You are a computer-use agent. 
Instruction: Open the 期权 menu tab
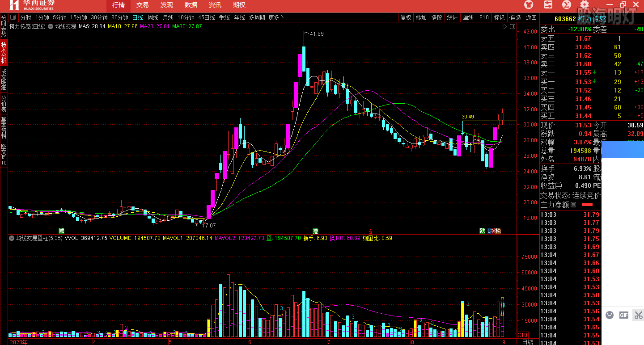click(x=239, y=5)
